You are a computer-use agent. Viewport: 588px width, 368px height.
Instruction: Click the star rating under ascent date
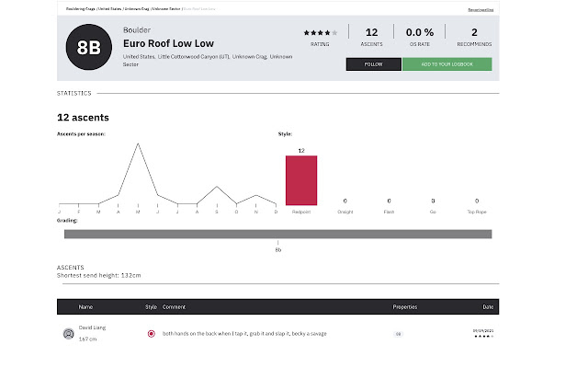[x=482, y=337]
